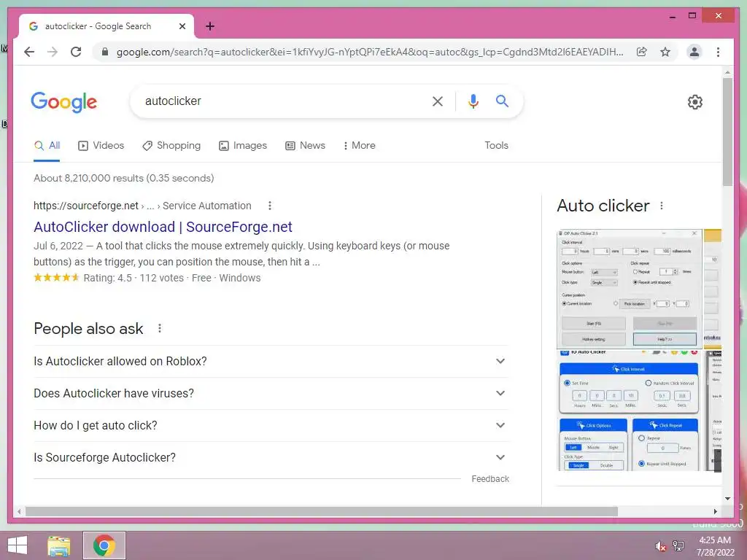Open AutoClicker download SourceForge.net link
The width and height of the screenshot is (747, 560).
[x=163, y=227]
